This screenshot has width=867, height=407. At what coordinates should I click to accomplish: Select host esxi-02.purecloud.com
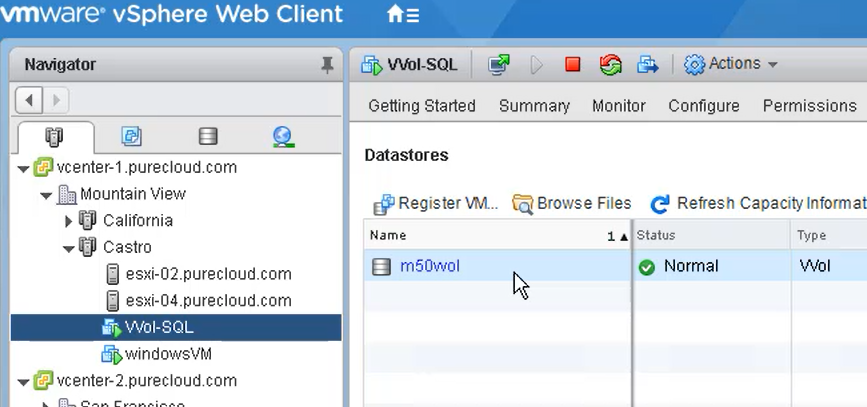click(208, 274)
